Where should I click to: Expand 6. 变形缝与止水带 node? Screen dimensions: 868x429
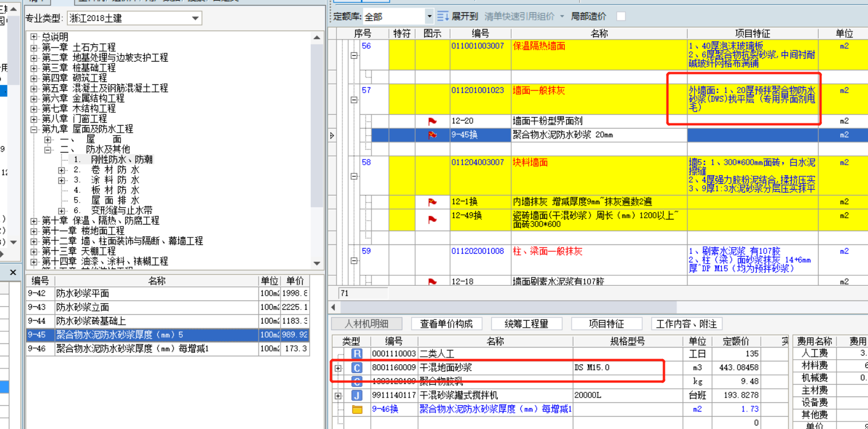tap(62, 211)
